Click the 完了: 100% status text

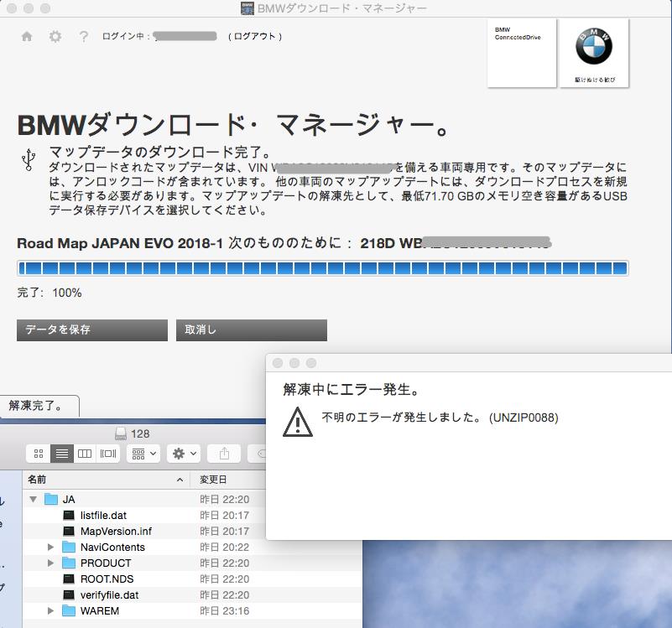click(x=49, y=293)
